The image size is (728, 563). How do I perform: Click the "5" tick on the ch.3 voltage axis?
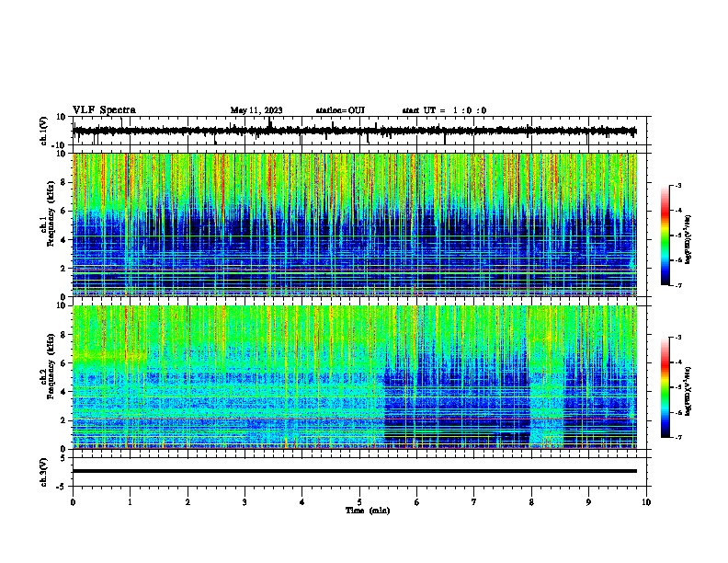point(63,458)
